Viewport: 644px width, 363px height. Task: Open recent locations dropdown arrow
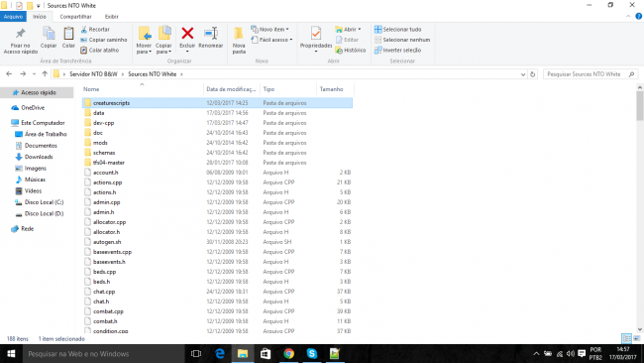(x=34, y=74)
